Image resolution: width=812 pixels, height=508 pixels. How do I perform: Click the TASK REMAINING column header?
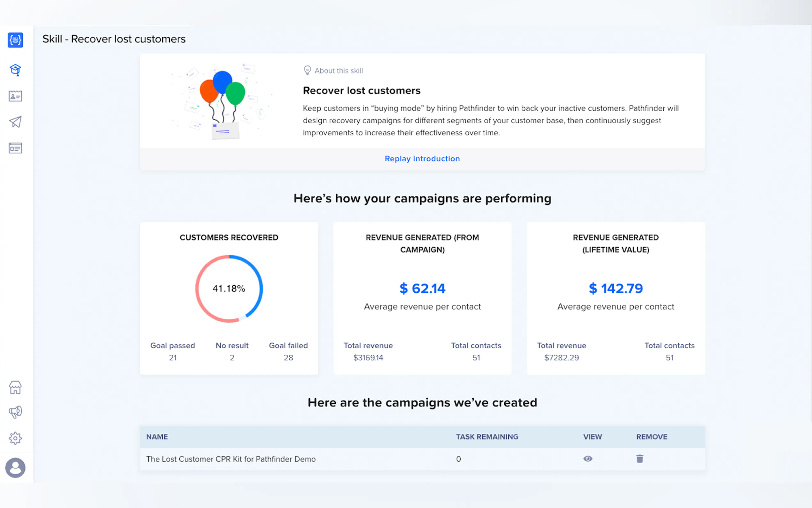(487, 437)
